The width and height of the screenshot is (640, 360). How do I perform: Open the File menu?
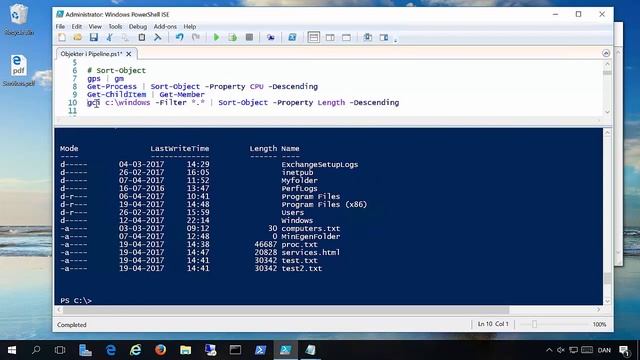pyautogui.click(x=60, y=27)
